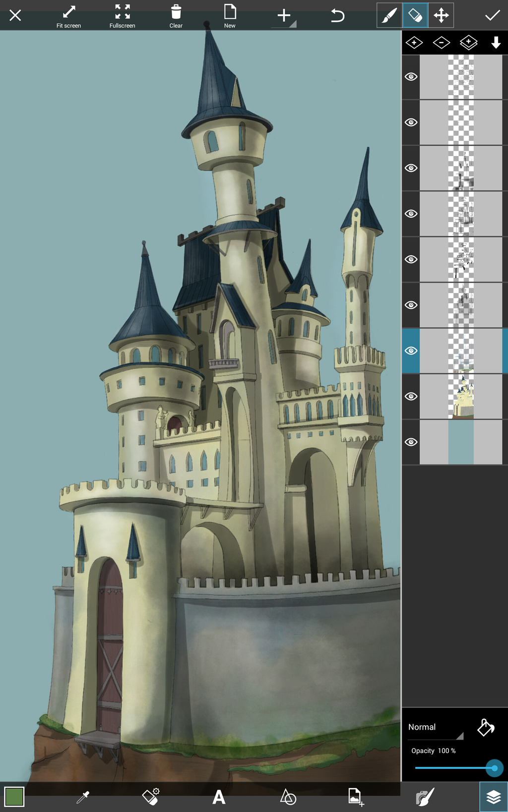Open the brush and palette settings
The image size is (508, 812).
pyautogui.click(x=425, y=797)
